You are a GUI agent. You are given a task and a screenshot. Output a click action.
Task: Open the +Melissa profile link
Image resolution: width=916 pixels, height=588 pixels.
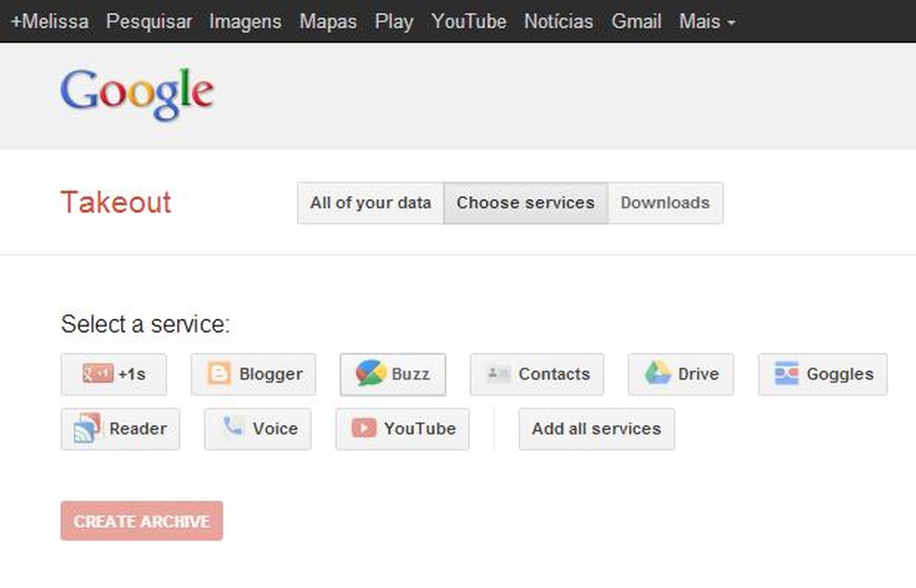pos(49,21)
